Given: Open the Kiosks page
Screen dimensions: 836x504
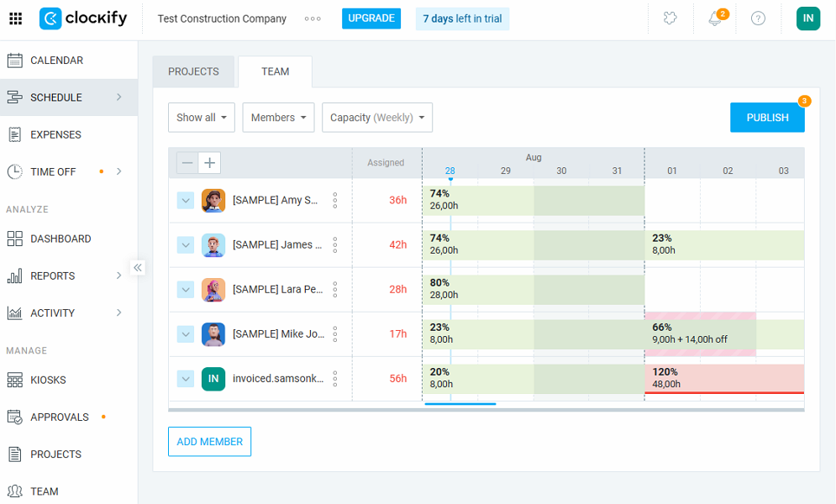Looking at the screenshot, I should [49, 380].
